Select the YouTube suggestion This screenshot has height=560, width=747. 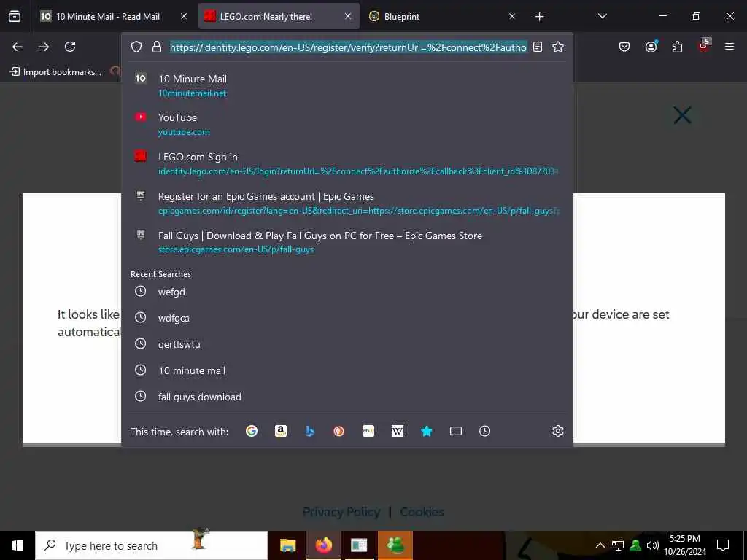point(347,124)
